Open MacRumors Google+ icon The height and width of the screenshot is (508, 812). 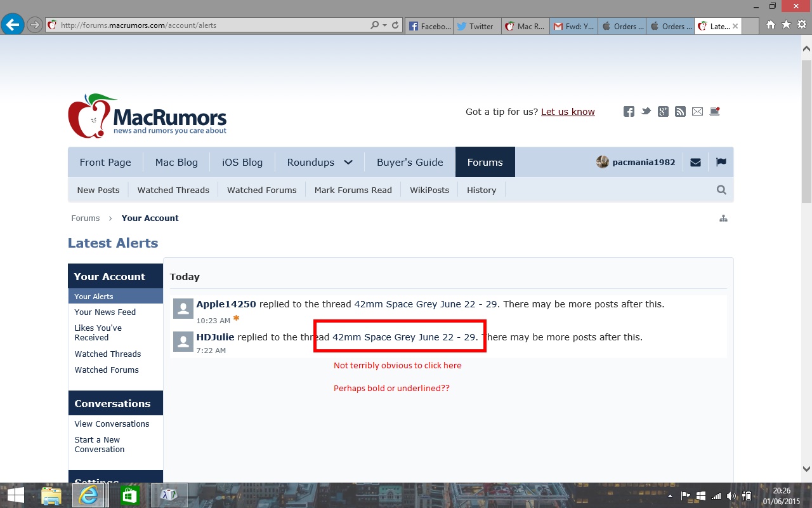click(x=663, y=112)
